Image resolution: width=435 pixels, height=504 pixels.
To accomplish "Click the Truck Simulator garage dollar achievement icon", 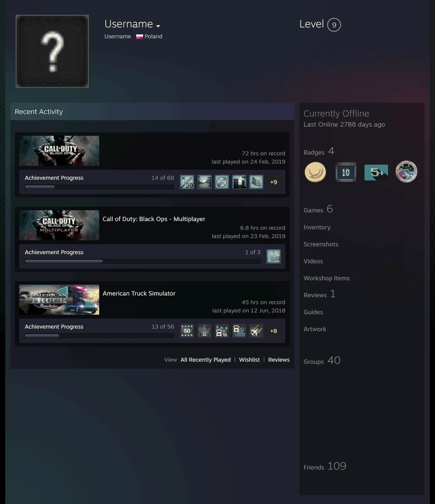I will (x=204, y=331).
